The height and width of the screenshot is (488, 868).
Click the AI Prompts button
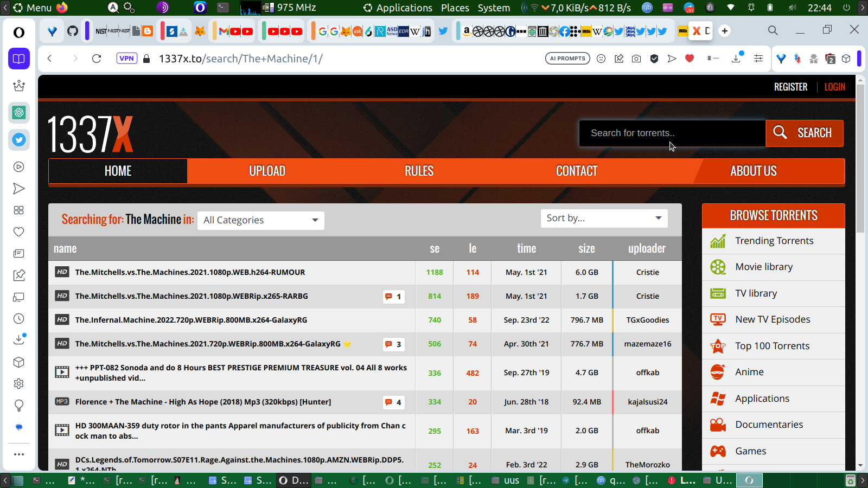tap(567, 59)
